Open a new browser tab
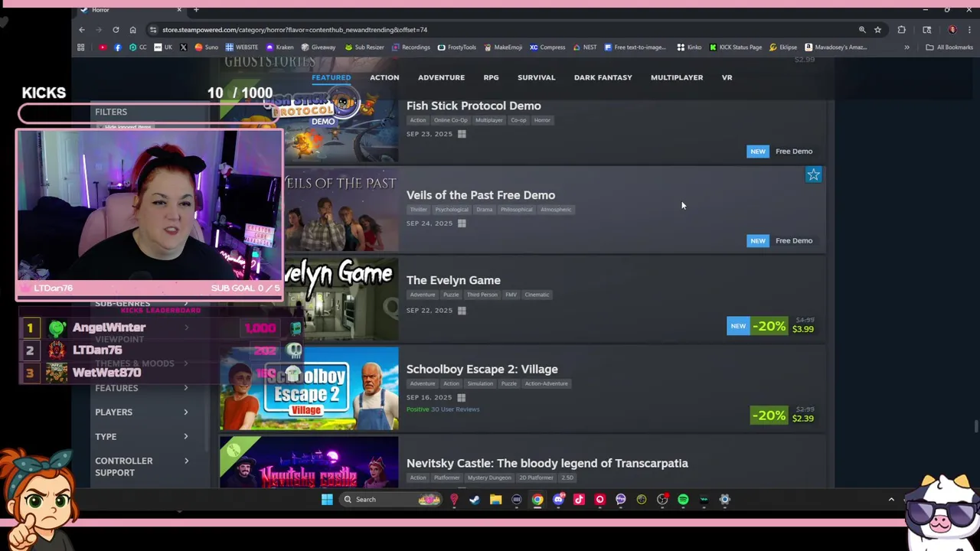 pos(196,10)
